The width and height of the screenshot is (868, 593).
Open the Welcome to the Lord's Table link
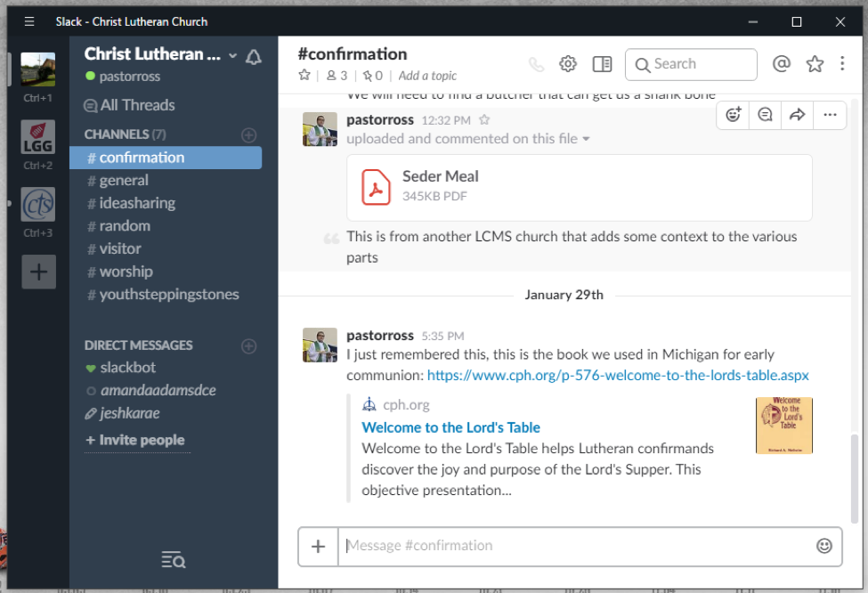pyautogui.click(x=450, y=427)
